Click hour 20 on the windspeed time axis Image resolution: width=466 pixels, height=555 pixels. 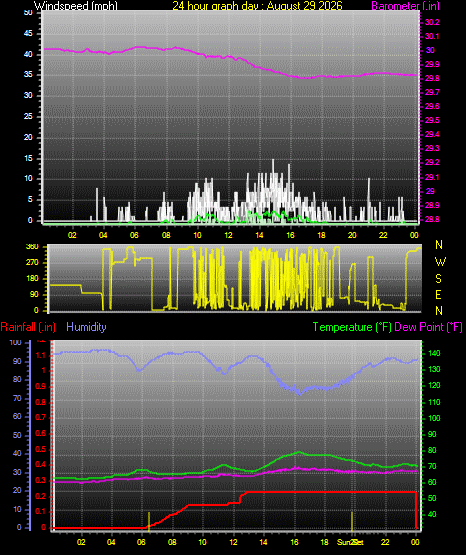(x=352, y=235)
